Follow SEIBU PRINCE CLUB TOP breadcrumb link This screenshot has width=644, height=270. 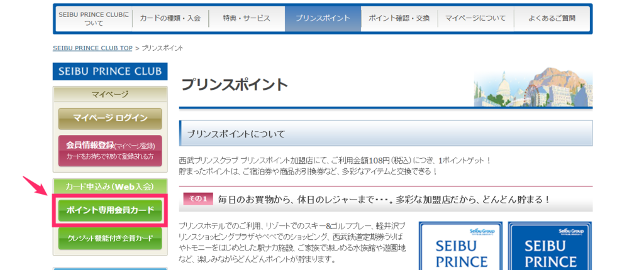(x=92, y=48)
